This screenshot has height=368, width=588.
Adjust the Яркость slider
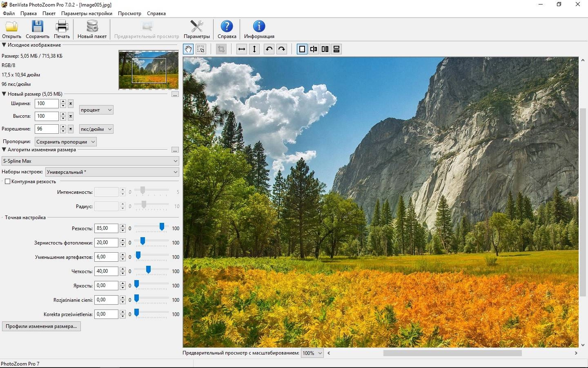136,284
